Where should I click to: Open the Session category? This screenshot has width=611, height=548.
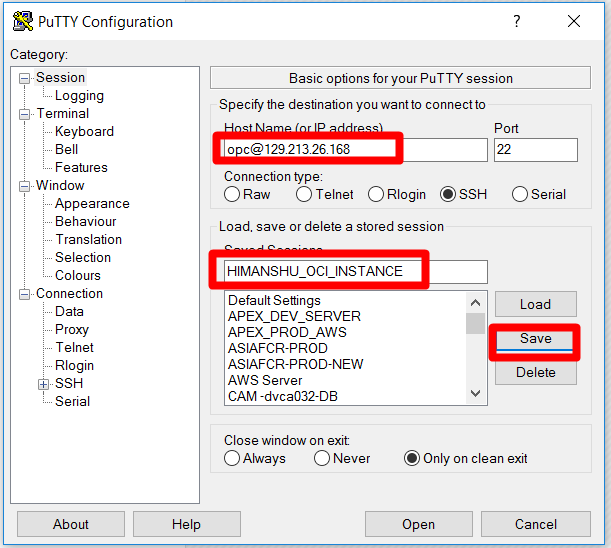pyautogui.click(x=60, y=78)
